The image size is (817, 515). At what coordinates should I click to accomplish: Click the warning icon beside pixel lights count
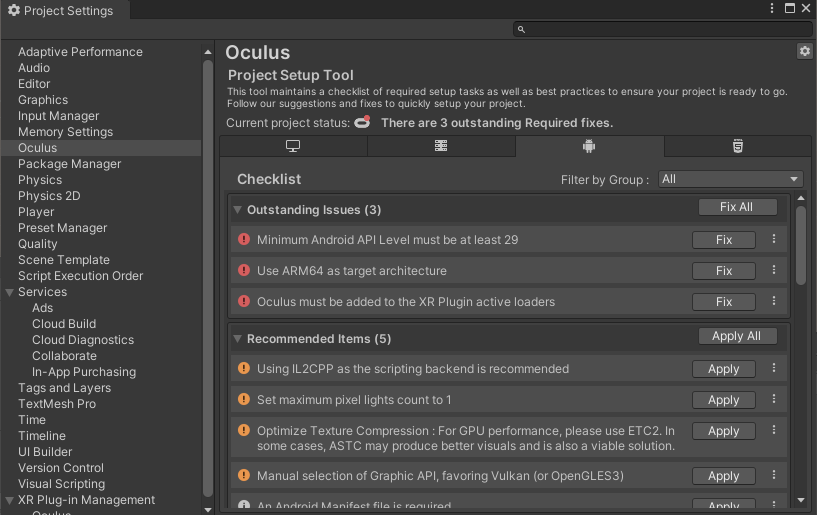(x=244, y=399)
